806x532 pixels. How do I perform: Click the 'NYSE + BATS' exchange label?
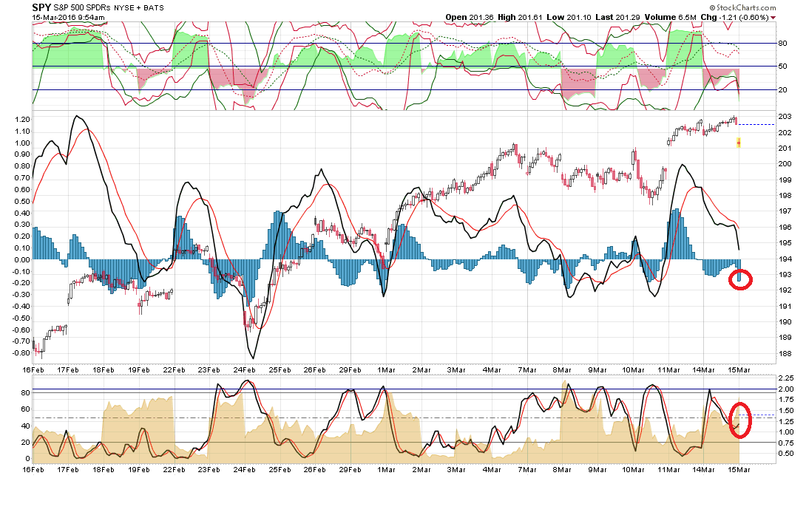(x=138, y=7)
